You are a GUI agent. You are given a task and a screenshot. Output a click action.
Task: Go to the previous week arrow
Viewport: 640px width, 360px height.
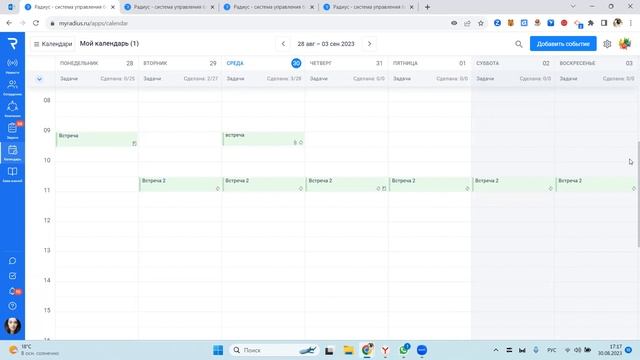tap(283, 44)
